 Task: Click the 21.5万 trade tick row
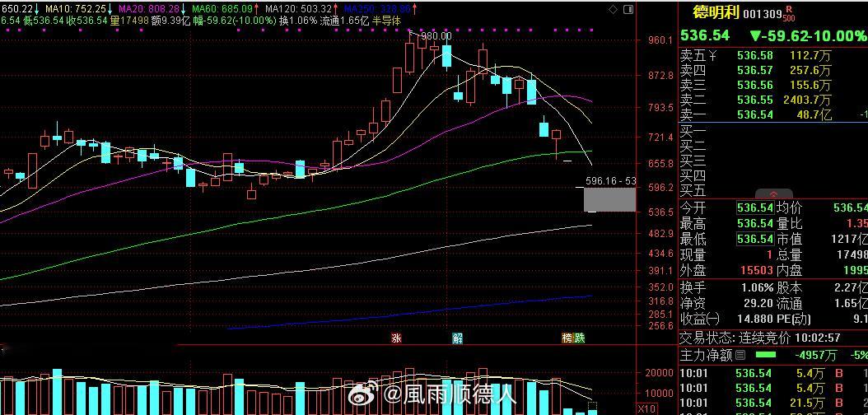[x=773, y=403]
